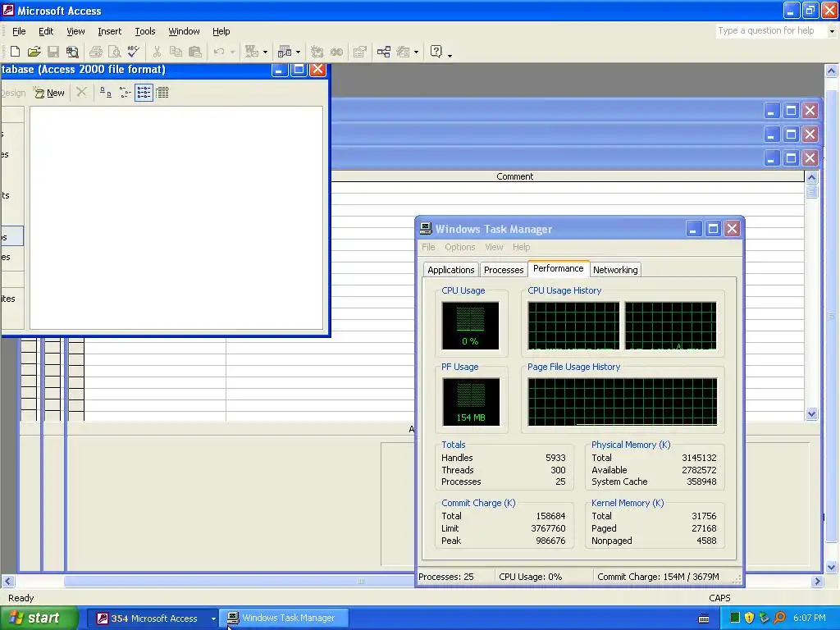Viewport: 840px width, 630px height.
Task: Click scroll-down arrow of Comment table scrollbar
Action: click(811, 413)
